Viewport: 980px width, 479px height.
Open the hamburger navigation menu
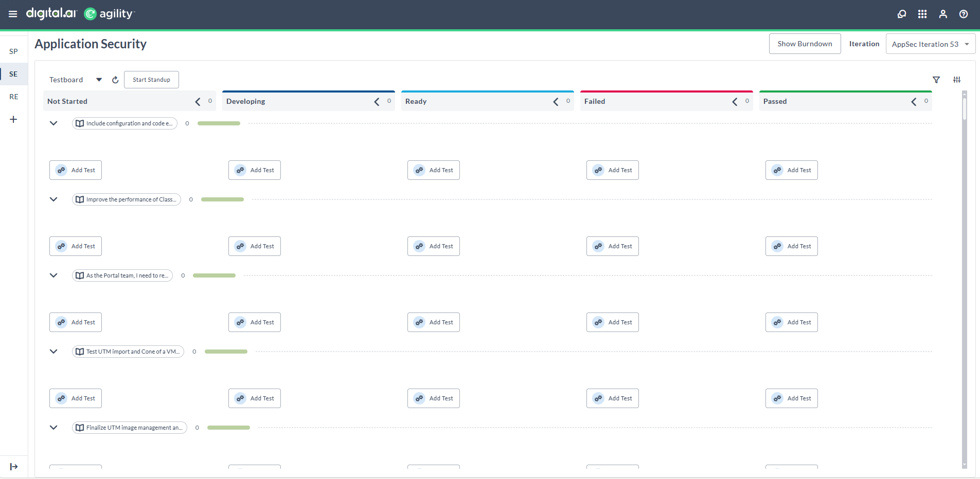[13, 14]
